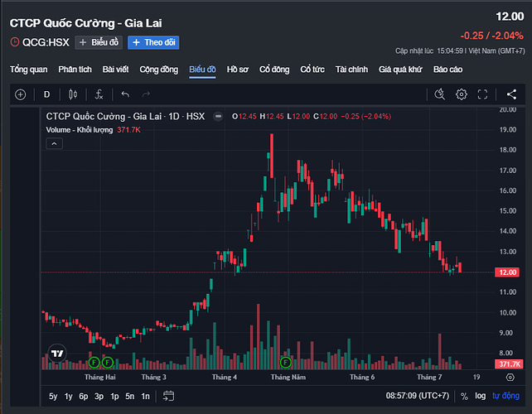Undo the last chart action
The height and width of the screenshot is (414, 532).
[125, 94]
